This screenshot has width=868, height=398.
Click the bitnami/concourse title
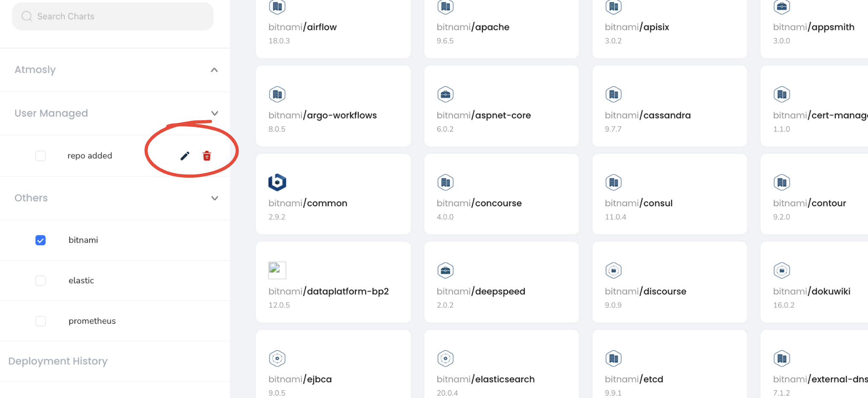(x=479, y=203)
